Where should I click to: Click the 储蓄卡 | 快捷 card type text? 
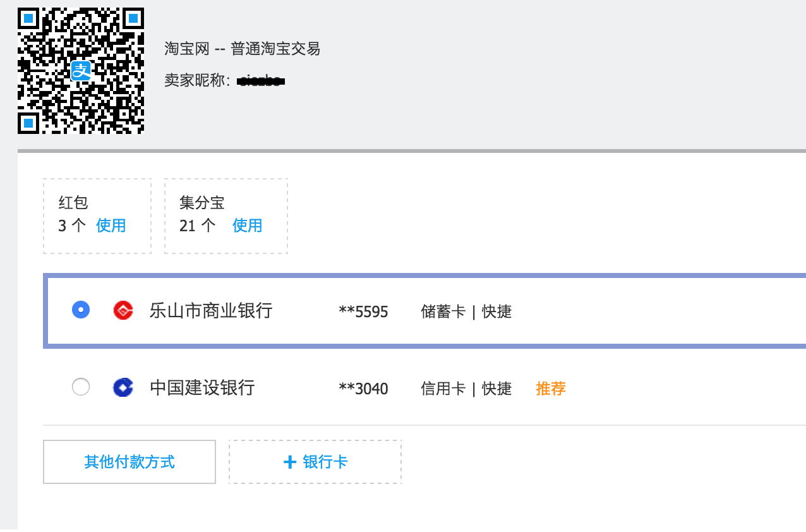(x=466, y=311)
